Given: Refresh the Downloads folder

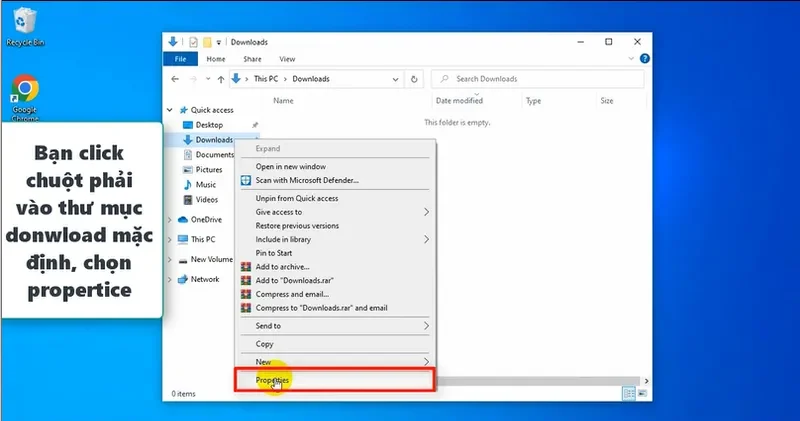Looking at the screenshot, I should (x=414, y=79).
